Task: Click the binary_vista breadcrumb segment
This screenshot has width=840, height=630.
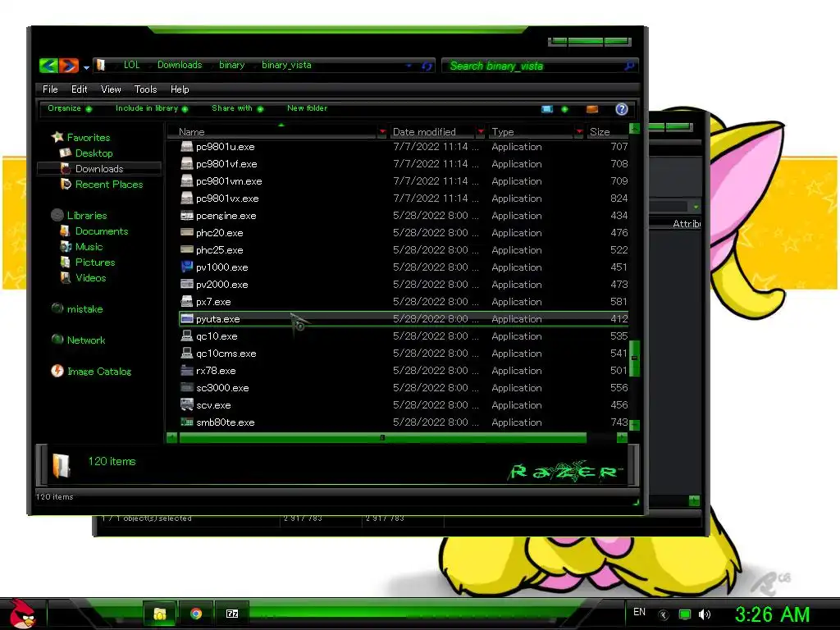Action: [x=286, y=65]
